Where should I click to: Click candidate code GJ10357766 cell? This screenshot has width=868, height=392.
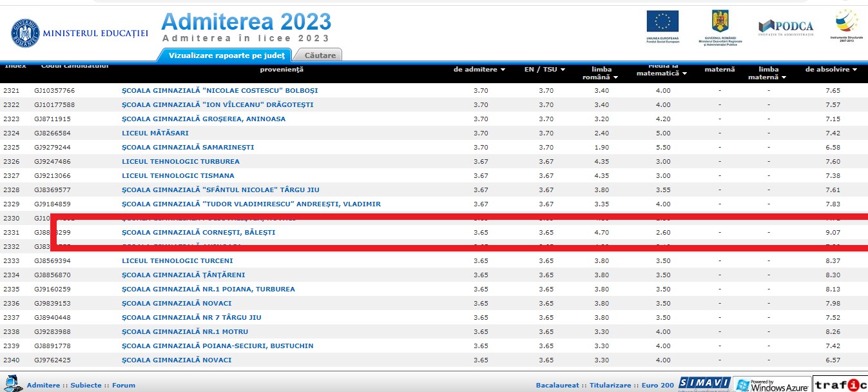coord(55,90)
